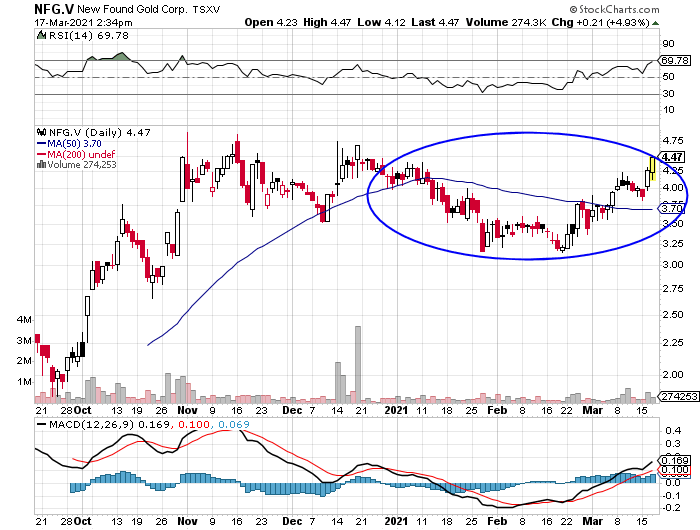Click the 4.75 price axis label

[673, 141]
